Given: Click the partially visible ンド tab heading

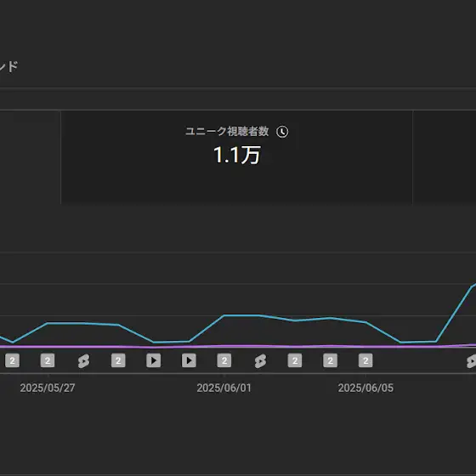Looking at the screenshot, I should pos(8,67).
